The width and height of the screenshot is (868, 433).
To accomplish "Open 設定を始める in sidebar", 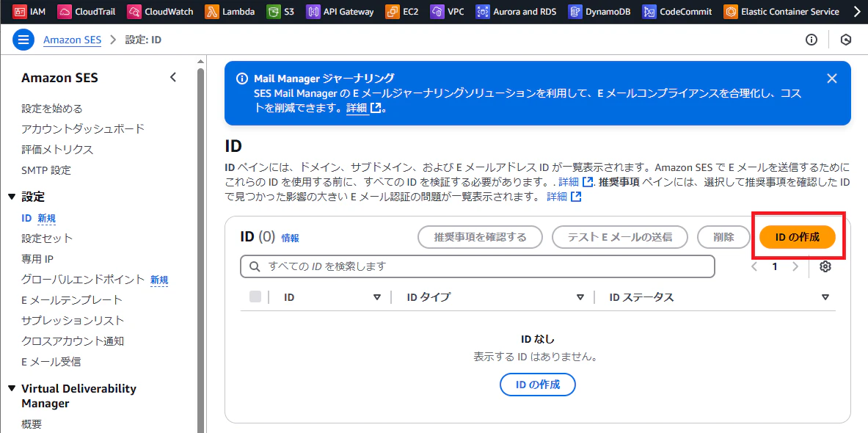I will pos(52,109).
